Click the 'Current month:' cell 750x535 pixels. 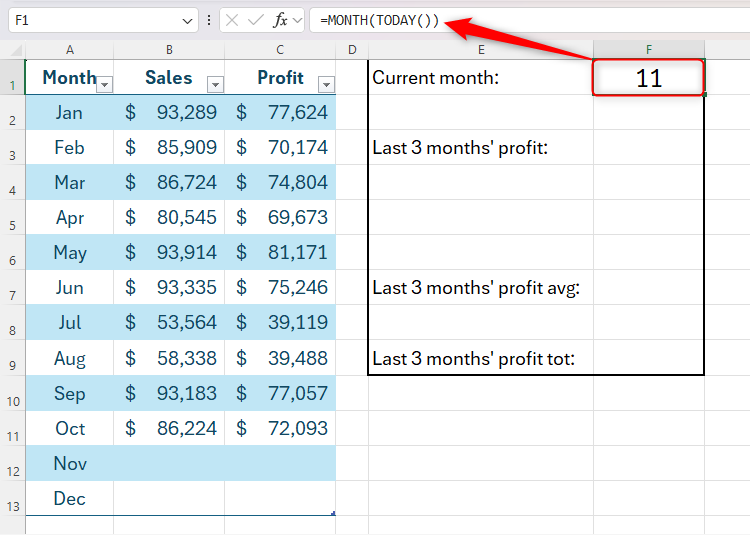(481, 77)
